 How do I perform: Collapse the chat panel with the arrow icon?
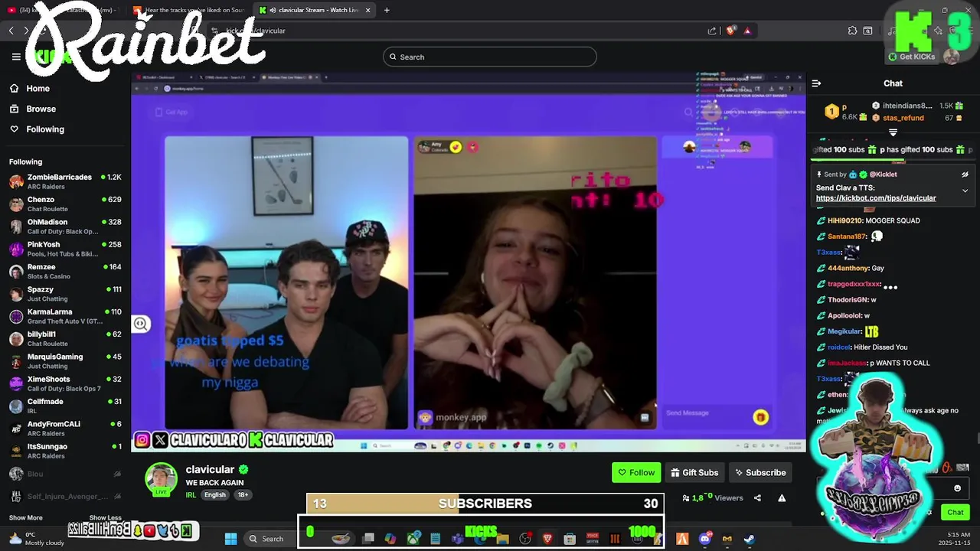[x=816, y=83]
